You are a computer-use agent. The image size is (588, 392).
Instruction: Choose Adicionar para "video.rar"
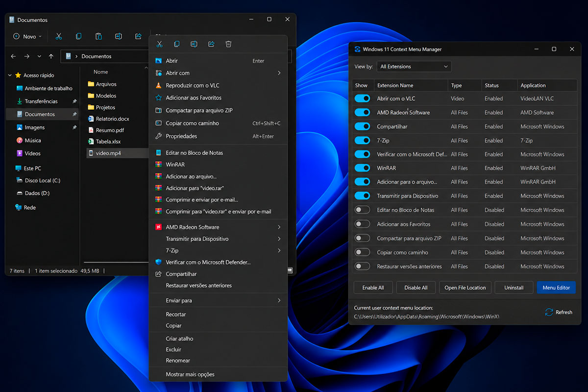pyautogui.click(x=218, y=188)
